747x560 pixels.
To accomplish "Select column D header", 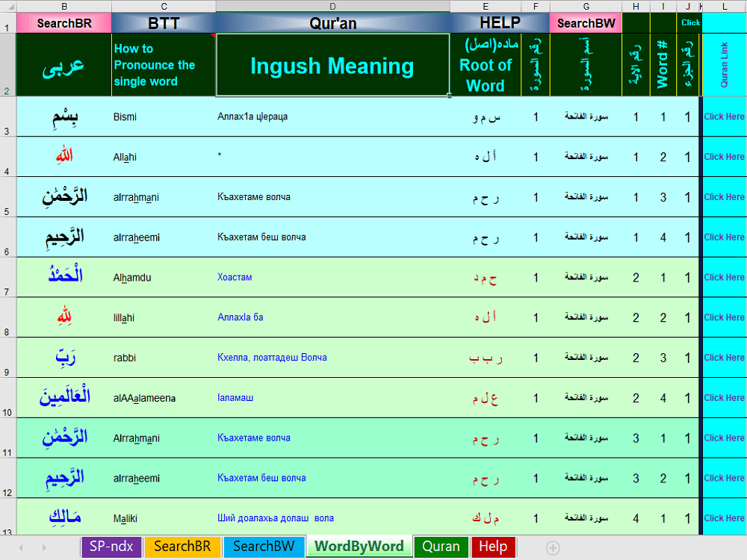I will (332, 7).
